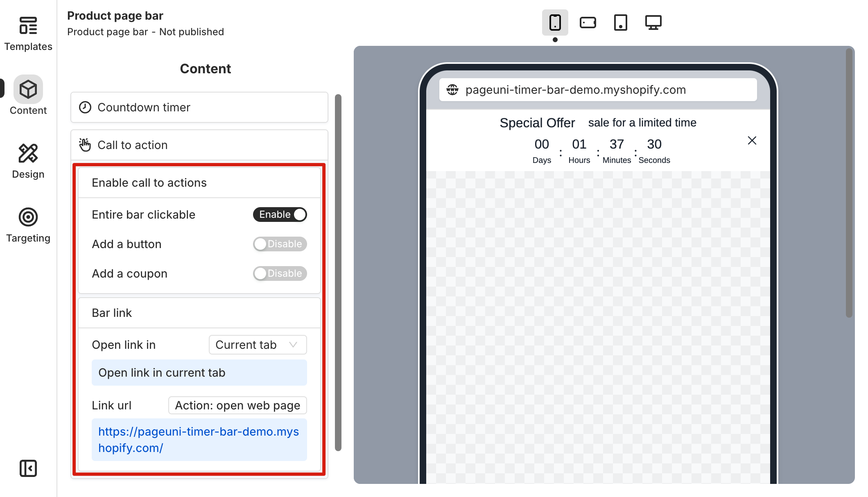Screen dimensions: 868x497
Task: Open the Current tab dropdown
Action: tap(258, 345)
